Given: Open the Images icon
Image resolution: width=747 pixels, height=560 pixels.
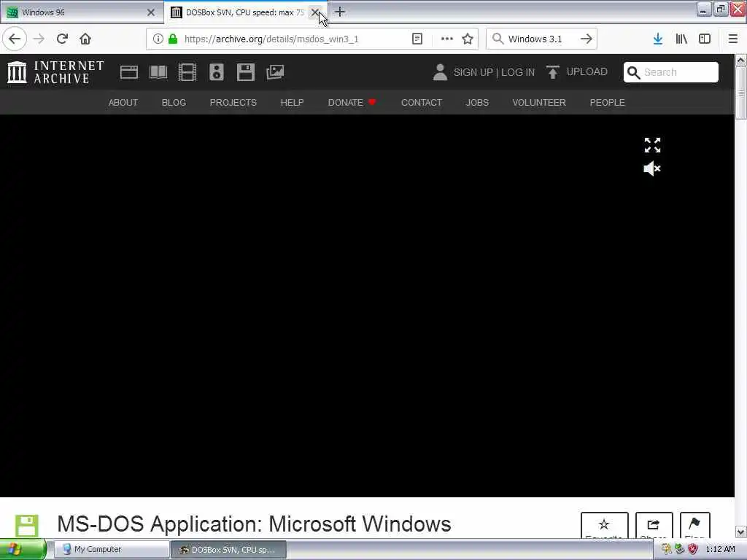Looking at the screenshot, I should click(x=275, y=72).
